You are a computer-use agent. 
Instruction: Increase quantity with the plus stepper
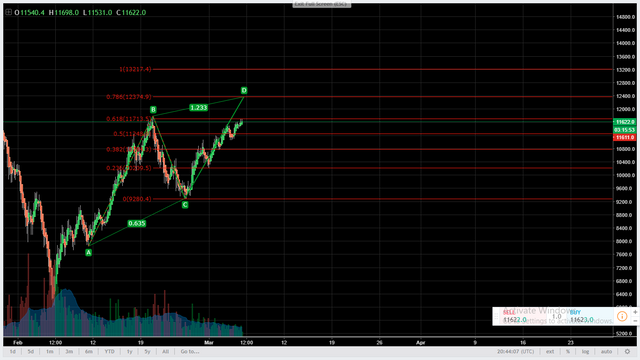635,312
